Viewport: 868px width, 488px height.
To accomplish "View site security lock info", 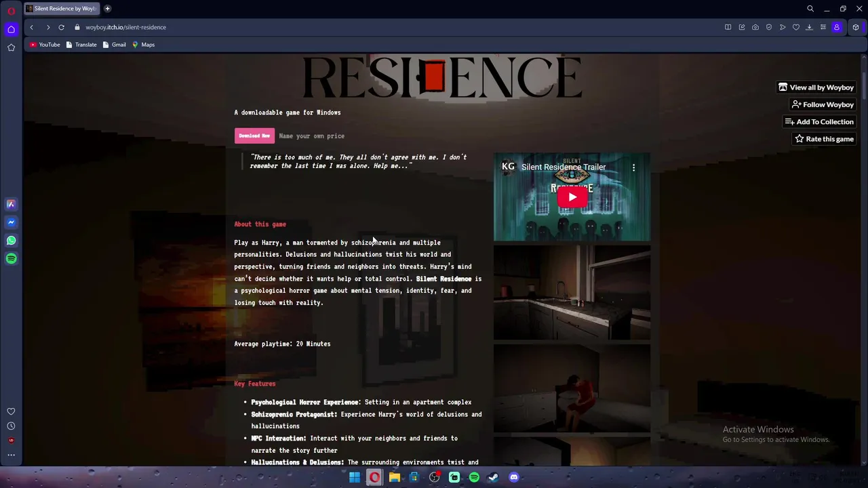I will [77, 27].
